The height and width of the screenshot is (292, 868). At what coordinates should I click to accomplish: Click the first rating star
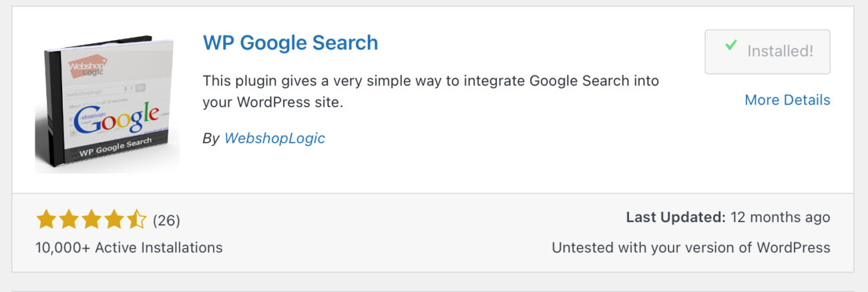pyautogui.click(x=46, y=219)
